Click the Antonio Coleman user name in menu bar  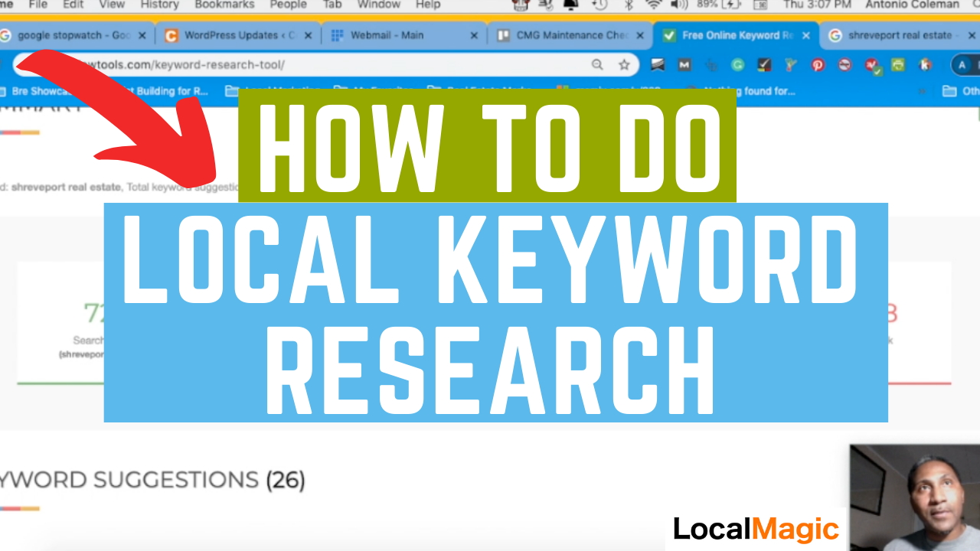912,5
